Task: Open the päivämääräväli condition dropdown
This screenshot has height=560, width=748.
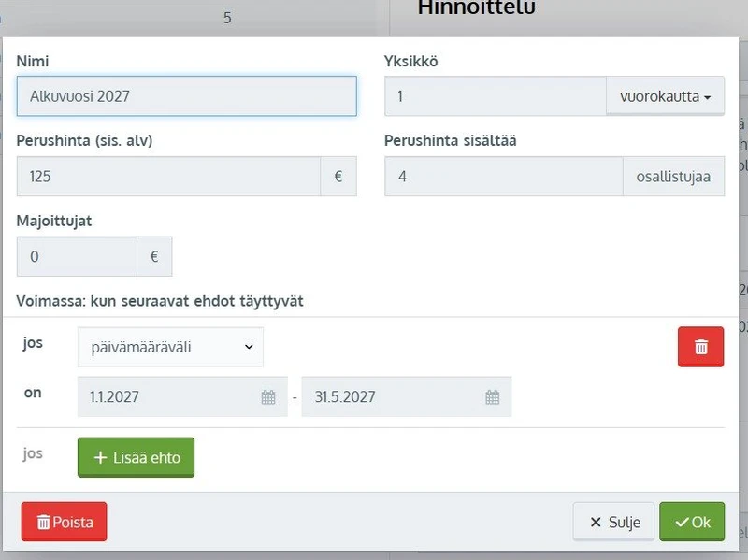Action: (x=170, y=347)
